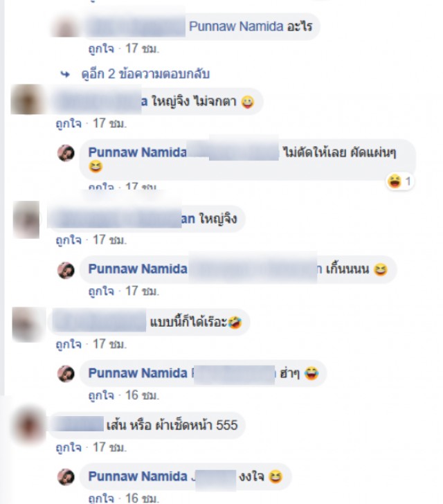This screenshot has height=504, width=443.
Task: Expand the 2 more replies link
Action: pos(145,74)
